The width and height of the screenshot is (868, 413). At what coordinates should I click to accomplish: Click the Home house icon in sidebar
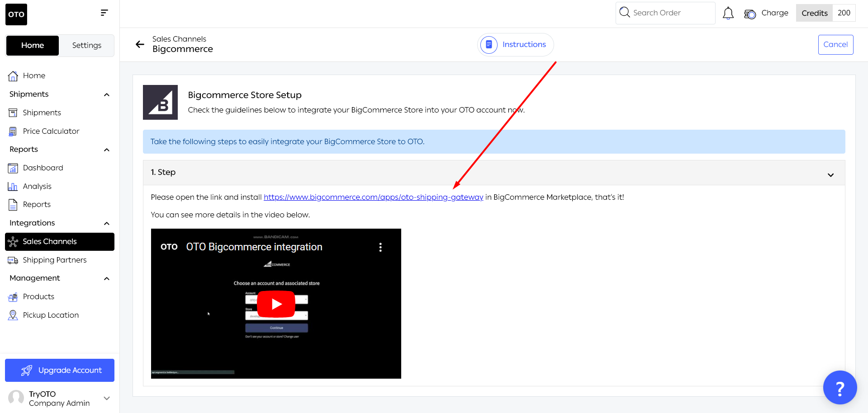pos(13,76)
